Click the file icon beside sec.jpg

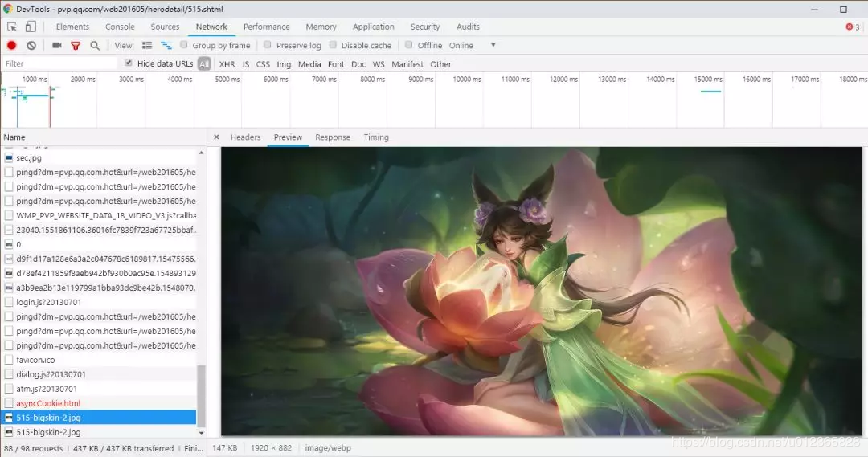click(x=9, y=157)
